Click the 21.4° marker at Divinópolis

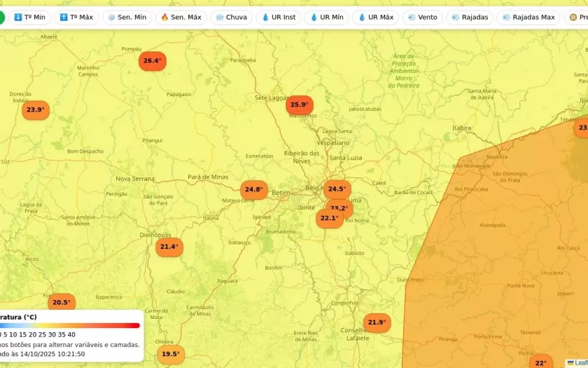pos(169,247)
